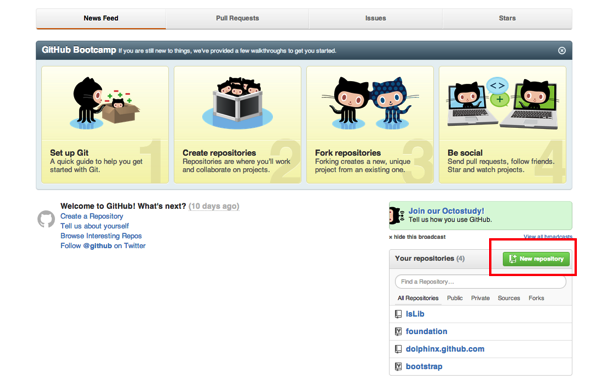Viewport: 600px width, 389px height.
Task: Filter repositories by Private
Action: coord(480,298)
